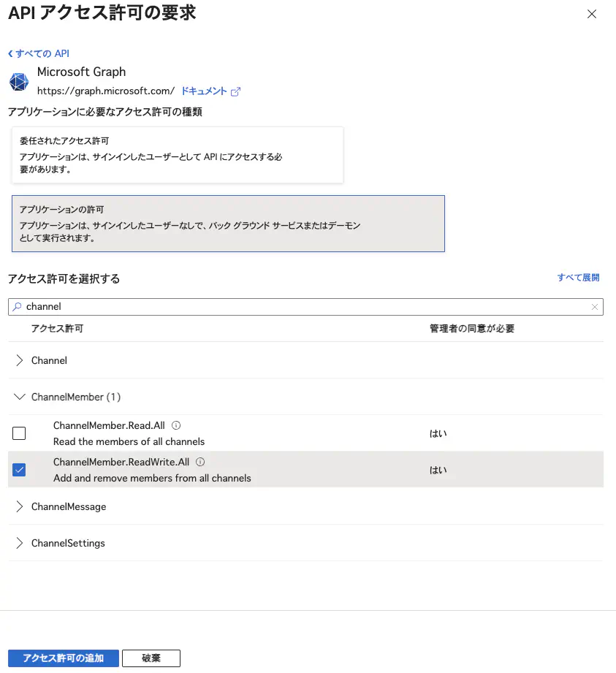Click the back chevron beside すべての API
This screenshot has height=673, width=616.
10,53
